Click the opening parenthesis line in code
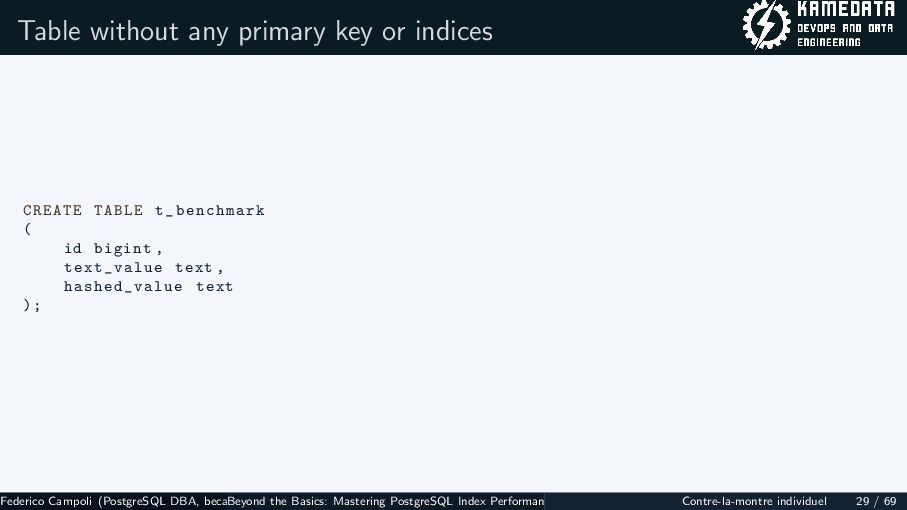 pos(26,229)
